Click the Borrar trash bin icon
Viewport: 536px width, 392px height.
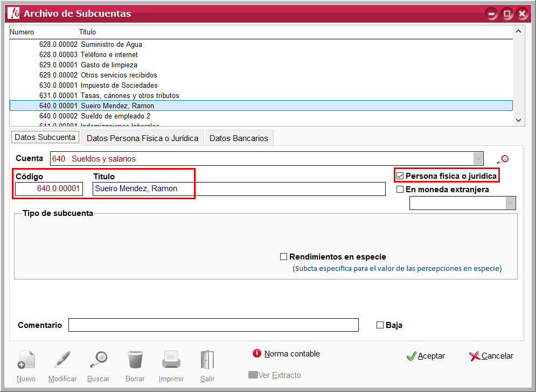coord(135,360)
